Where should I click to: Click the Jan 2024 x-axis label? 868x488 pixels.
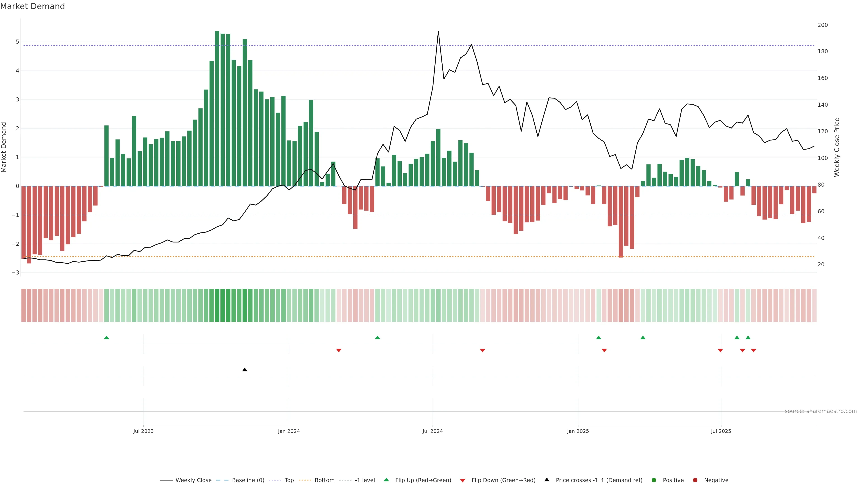pyautogui.click(x=288, y=431)
